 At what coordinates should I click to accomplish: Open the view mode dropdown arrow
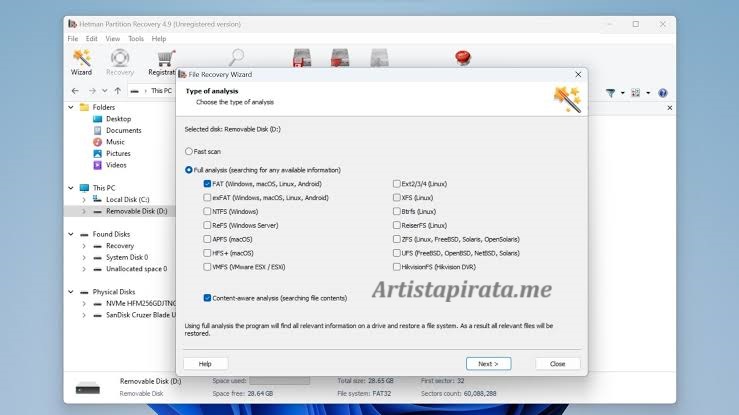[648, 93]
